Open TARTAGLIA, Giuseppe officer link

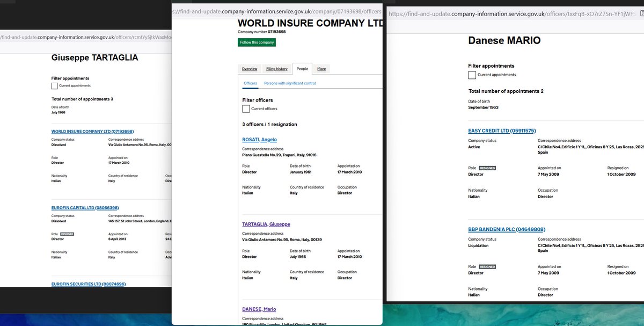(x=266, y=224)
